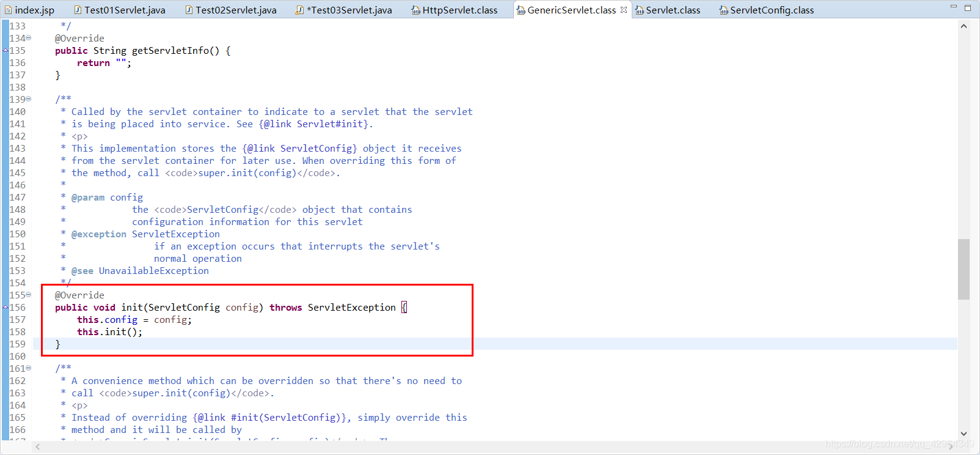Screen dimensions: 980x455
Task: Click the ServletConfig.class file icon
Action: [724, 10]
